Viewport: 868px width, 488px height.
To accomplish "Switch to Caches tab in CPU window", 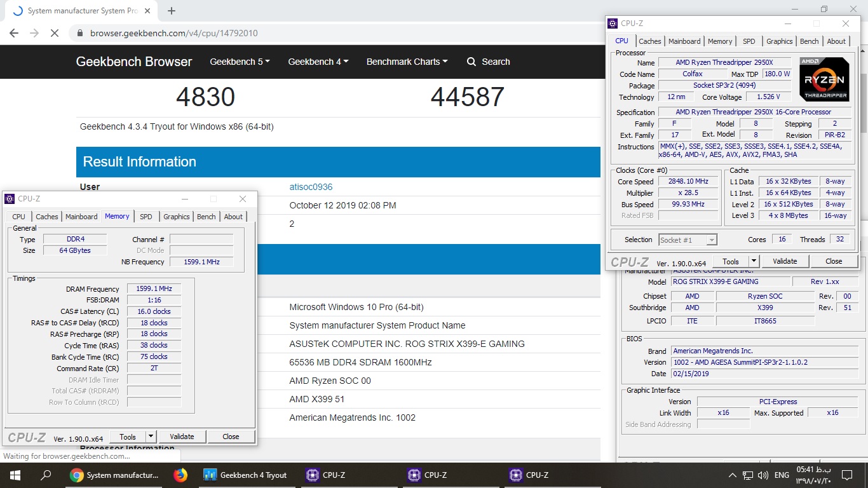I will [649, 41].
